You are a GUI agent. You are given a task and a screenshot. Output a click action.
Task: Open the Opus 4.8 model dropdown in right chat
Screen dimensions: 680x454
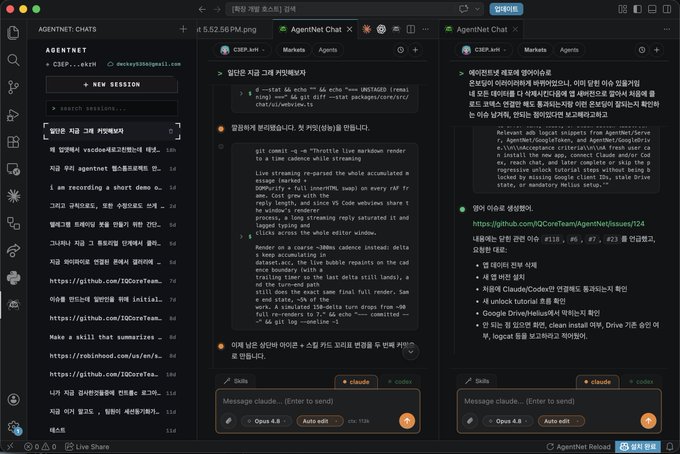[508, 421]
